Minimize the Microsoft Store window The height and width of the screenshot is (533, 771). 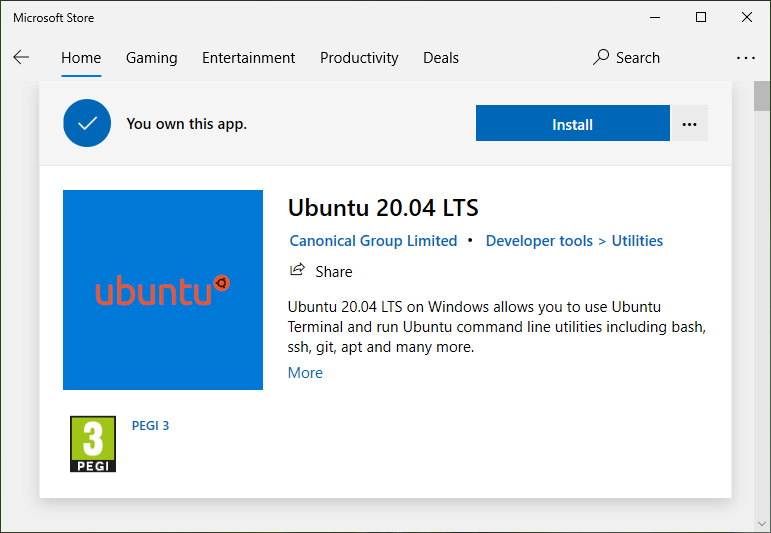(x=655, y=17)
